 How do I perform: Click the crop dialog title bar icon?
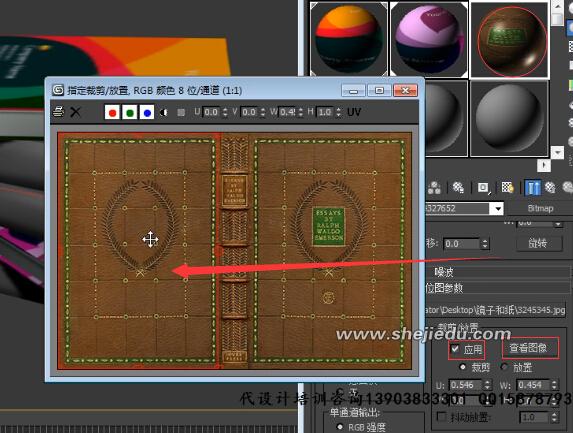pyautogui.click(x=58, y=90)
